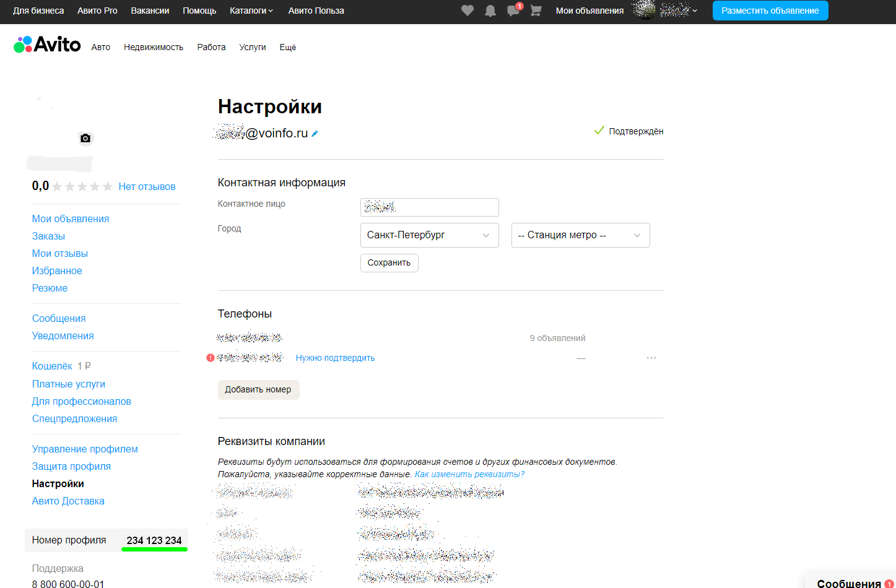Open Спецпредложения in sidebar
The height and width of the screenshot is (588, 896).
click(75, 418)
